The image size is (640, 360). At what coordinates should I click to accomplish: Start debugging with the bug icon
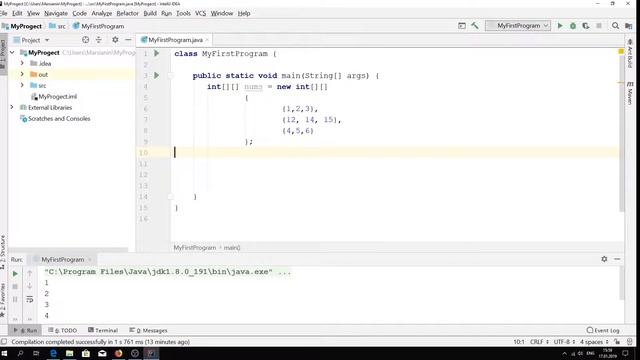coord(573,26)
